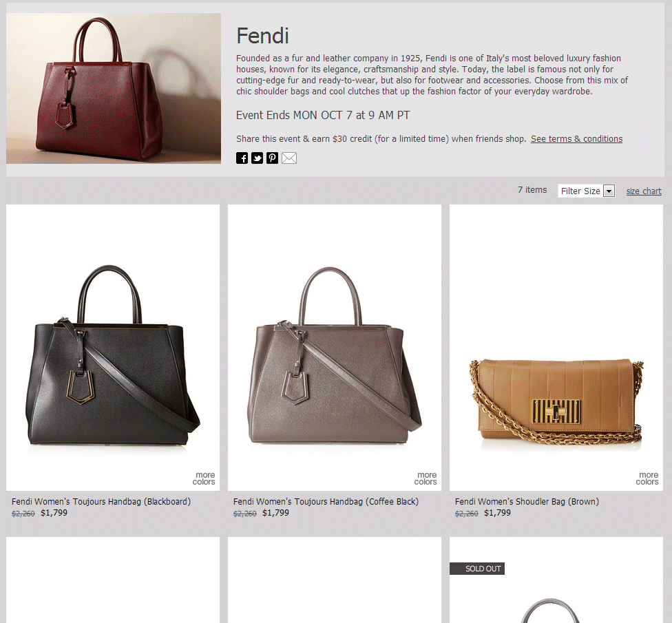672x623 pixels.
Task: Select the SOLD OUT product tile
Action: pos(556,580)
